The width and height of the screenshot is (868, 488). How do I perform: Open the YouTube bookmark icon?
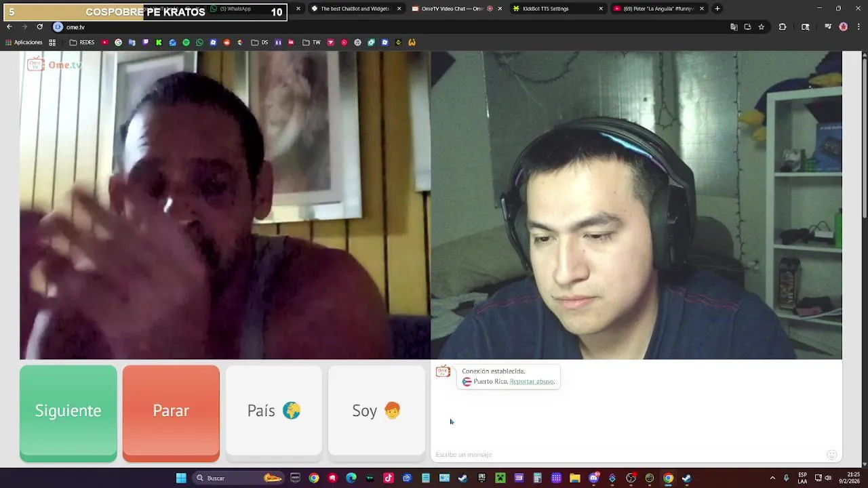105,42
